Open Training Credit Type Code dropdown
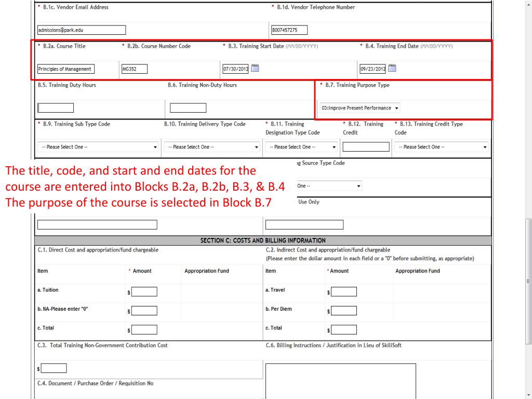Screen dimensions: 532x399 click(x=442, y=147)
